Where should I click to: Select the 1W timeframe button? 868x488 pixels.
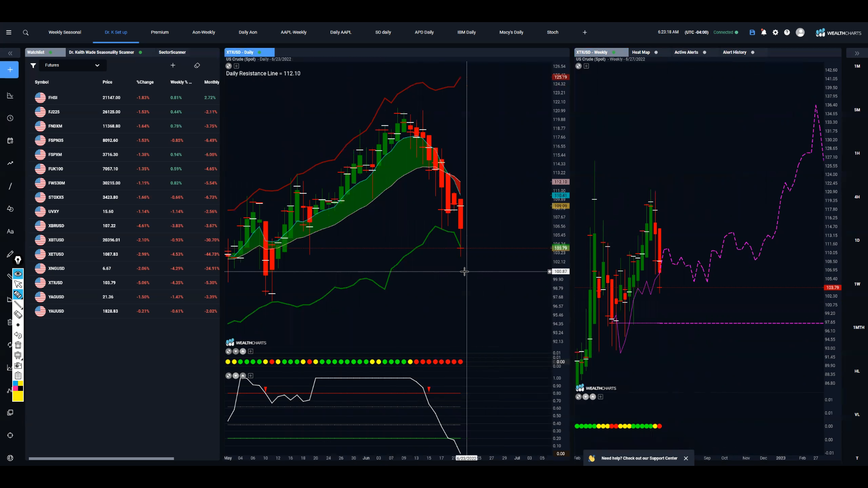(857, 284)
